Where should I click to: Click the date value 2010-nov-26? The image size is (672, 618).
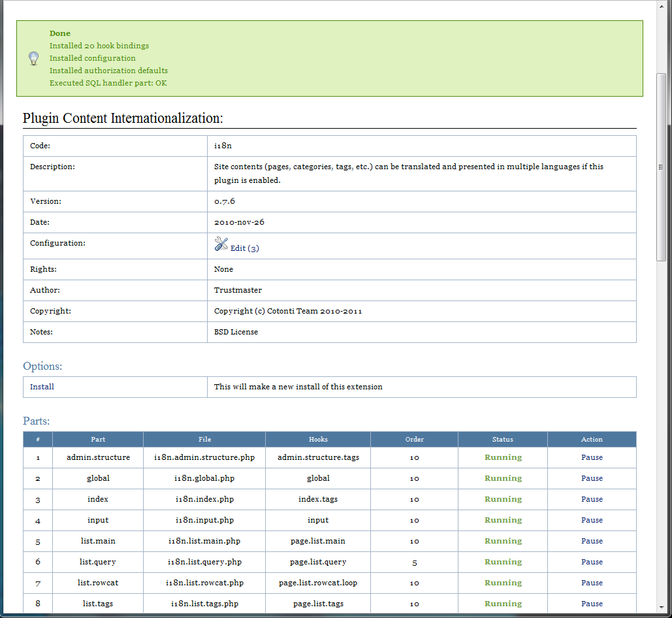click(x=239, y=222)
